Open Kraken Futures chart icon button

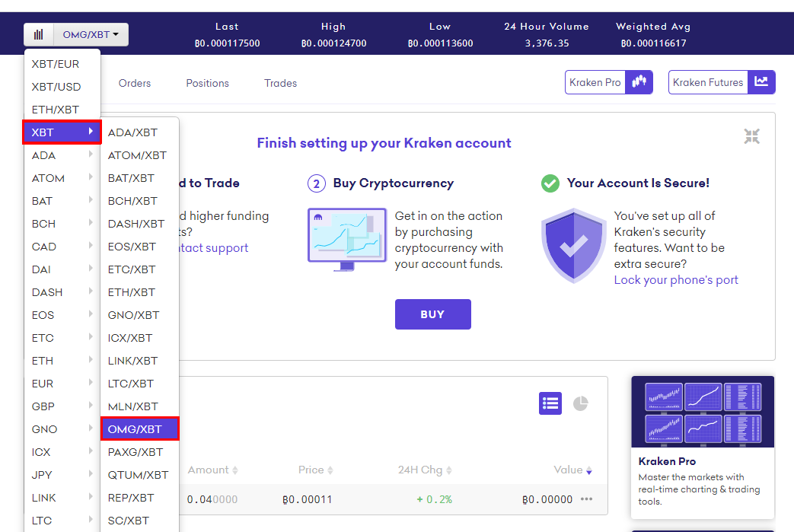[761, 82]
